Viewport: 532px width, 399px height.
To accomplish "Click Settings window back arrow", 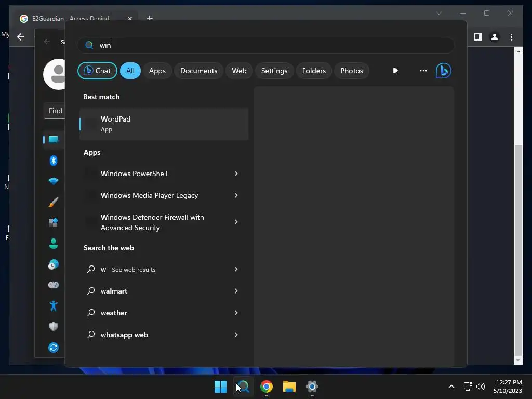I will pyautogui.click(x=47, y=42).
